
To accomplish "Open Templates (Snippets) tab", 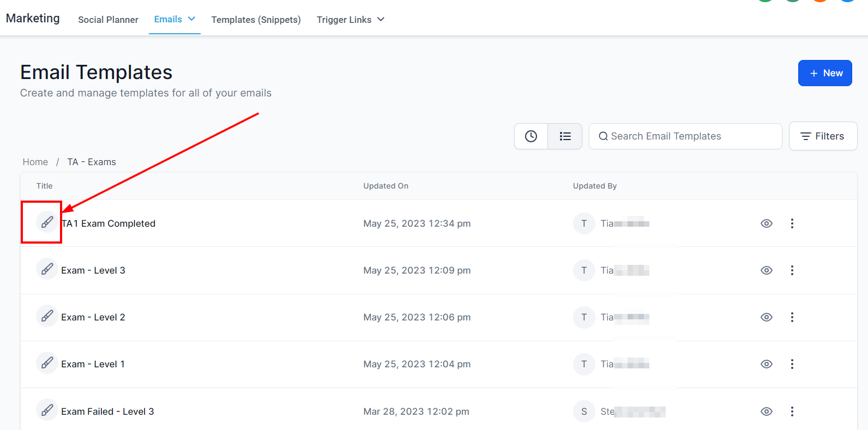I will pyautogui.click(x=256, y=20).
